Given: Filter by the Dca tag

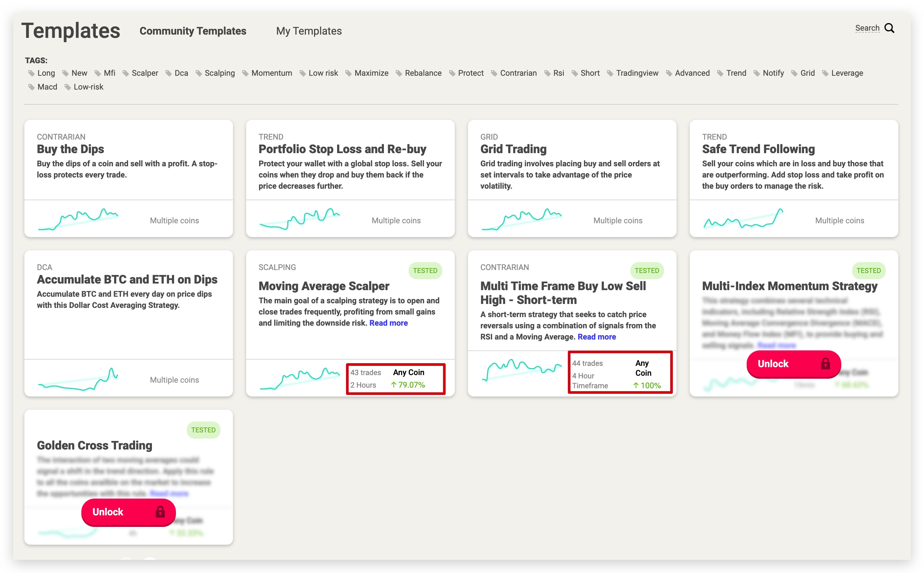Looking at the screenshot, I should coord(177,73).
